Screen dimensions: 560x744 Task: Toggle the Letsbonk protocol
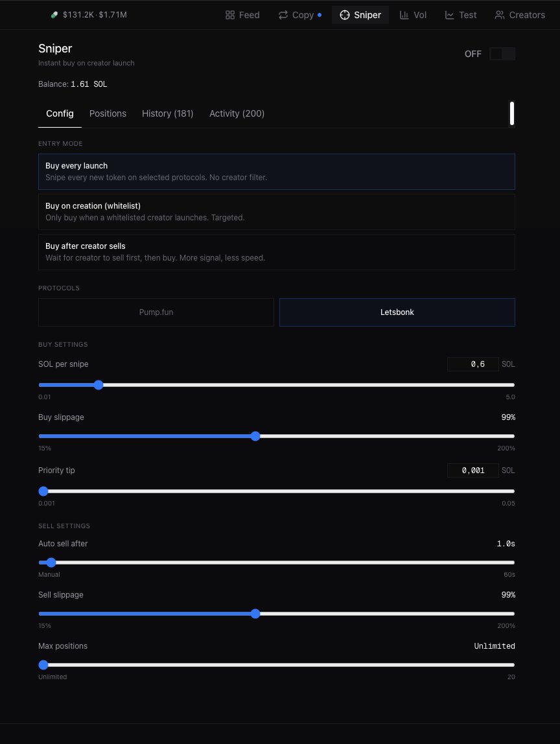397,312
